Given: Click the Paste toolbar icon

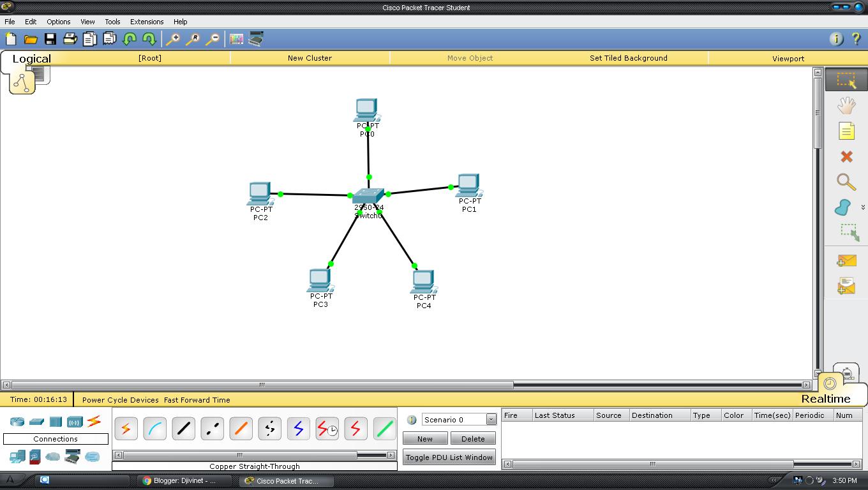Looking at the screenshot, I should click(109, 39).
